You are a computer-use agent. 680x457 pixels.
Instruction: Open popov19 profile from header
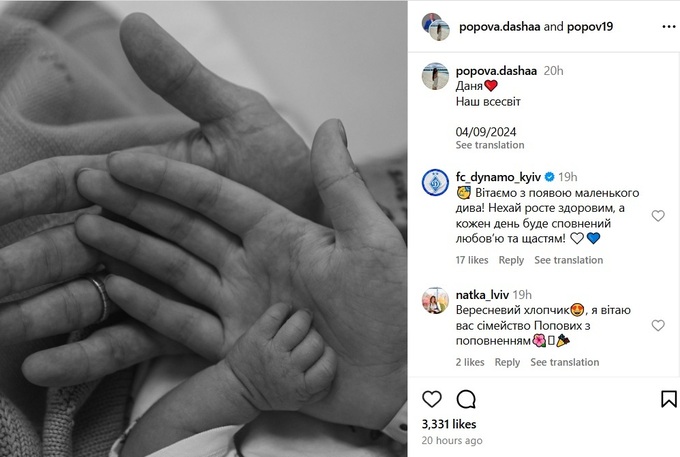click(x=590, y=27)
